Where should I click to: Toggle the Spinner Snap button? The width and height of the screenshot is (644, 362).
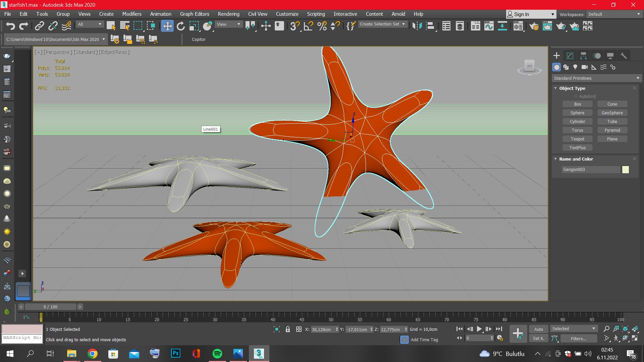[x=335, y=26]
